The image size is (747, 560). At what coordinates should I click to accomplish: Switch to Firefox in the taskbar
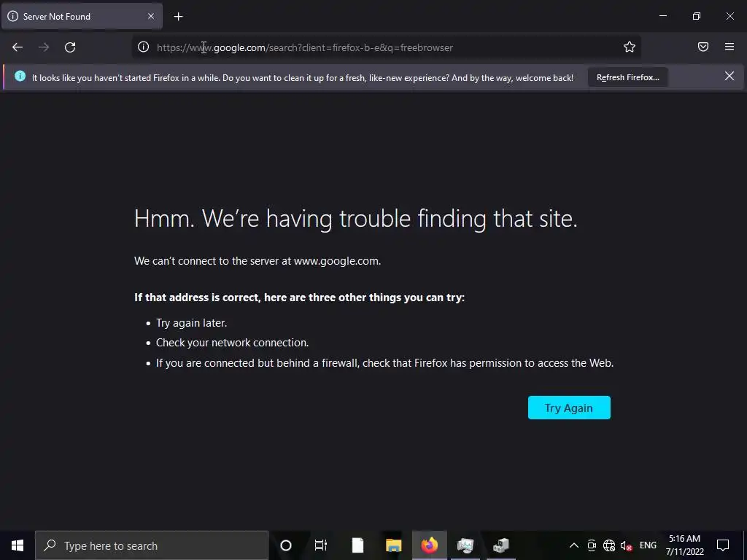pos(429,545)
